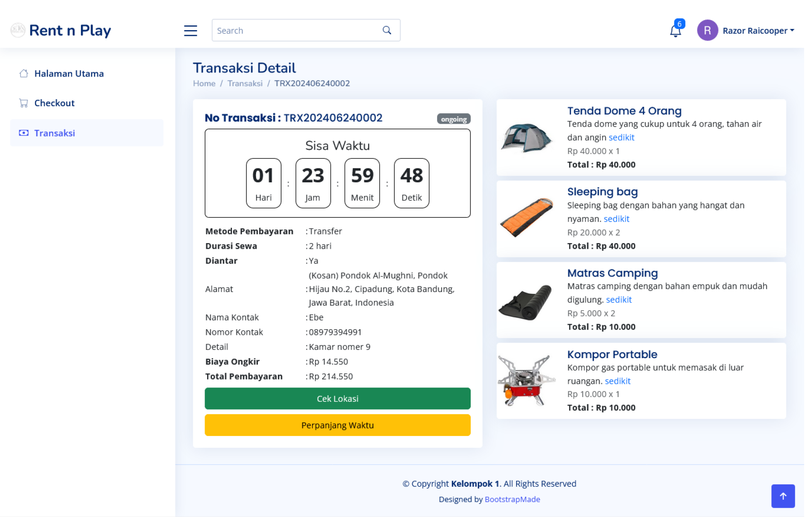Click the Transaksi breadcrumb link

click(245, 84)
